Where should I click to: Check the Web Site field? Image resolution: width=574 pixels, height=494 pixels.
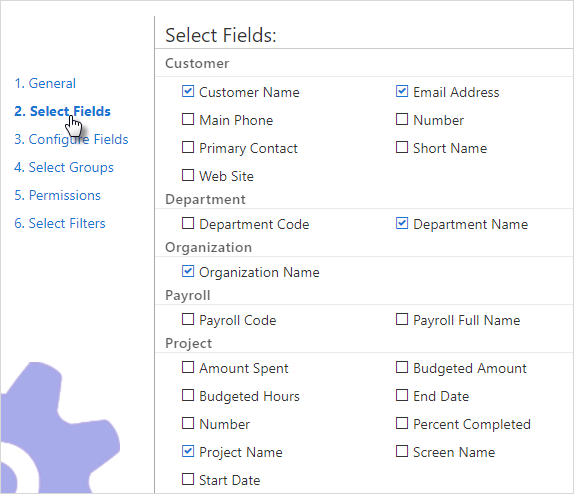188,175
